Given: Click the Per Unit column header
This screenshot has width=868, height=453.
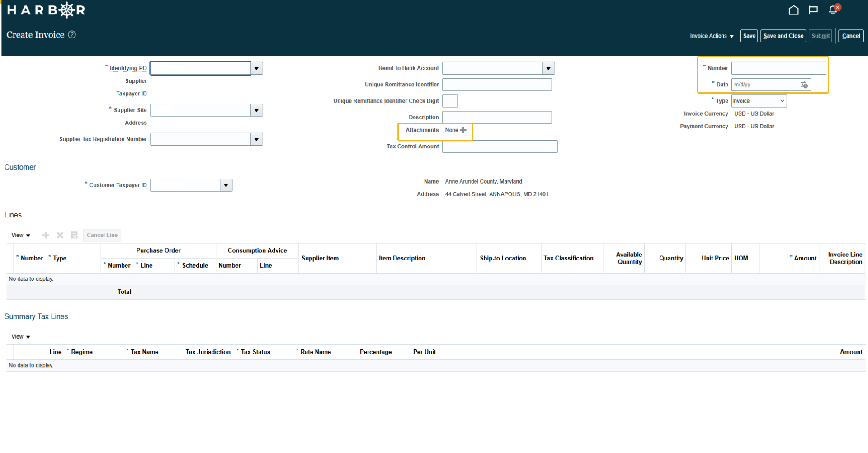Looking at the screenshot, I should [x=425, y=352].
